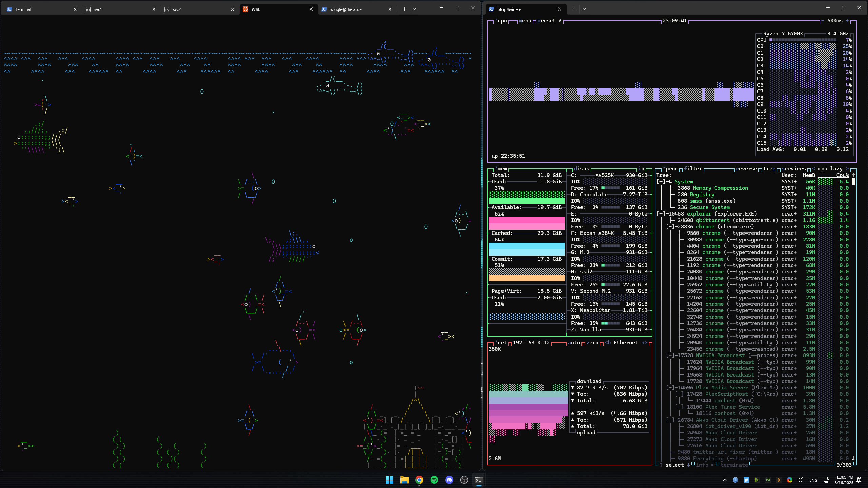Click the proc list scrollbar down arrow
868x488 pixels.
click(853, 459)
